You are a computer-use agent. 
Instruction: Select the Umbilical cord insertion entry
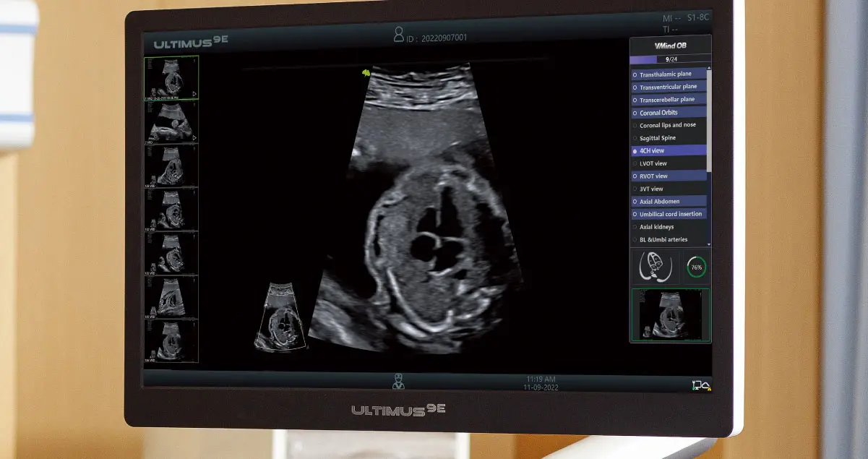pyautogui.click(x=669, y=214)
